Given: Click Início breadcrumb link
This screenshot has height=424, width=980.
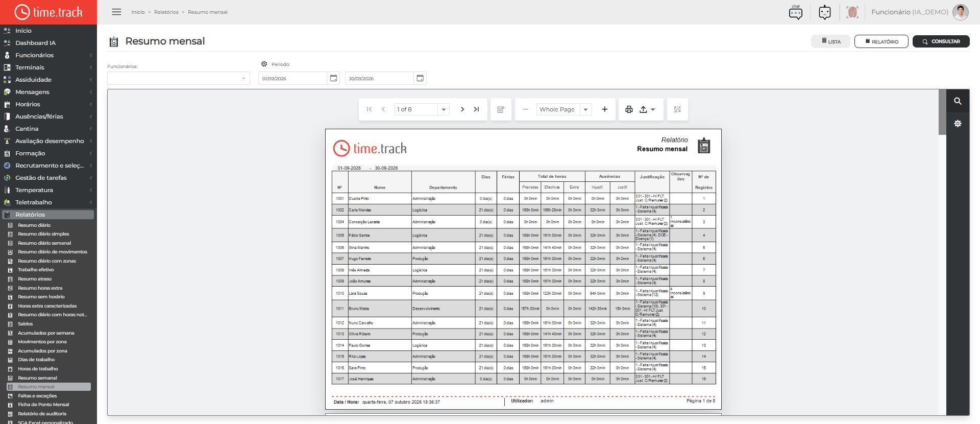Looking at the screenshot, I should pyautogui.click(x=138, y=12).
